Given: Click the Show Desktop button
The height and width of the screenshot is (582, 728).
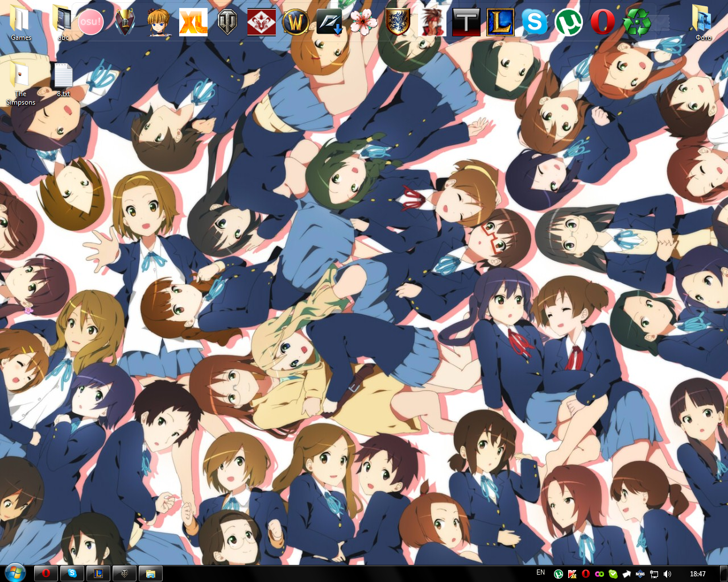Looking at the screenshot, I should (x=723, y=574).
